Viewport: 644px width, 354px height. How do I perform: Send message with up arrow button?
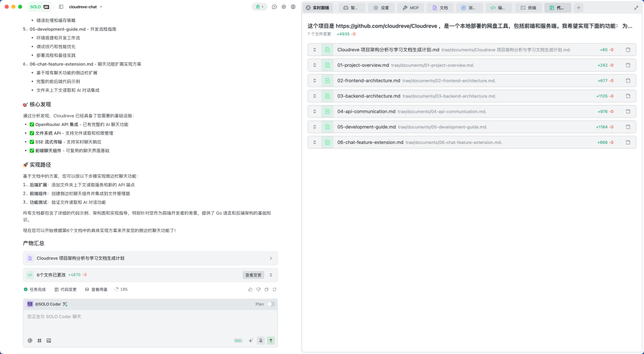[271, 340]
